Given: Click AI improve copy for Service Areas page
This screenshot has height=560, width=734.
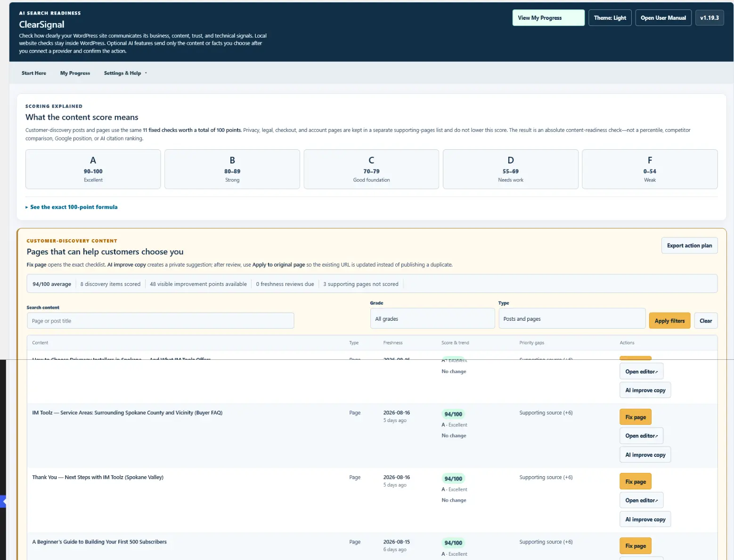Looking at the screenshot, I should coord(645,455).
